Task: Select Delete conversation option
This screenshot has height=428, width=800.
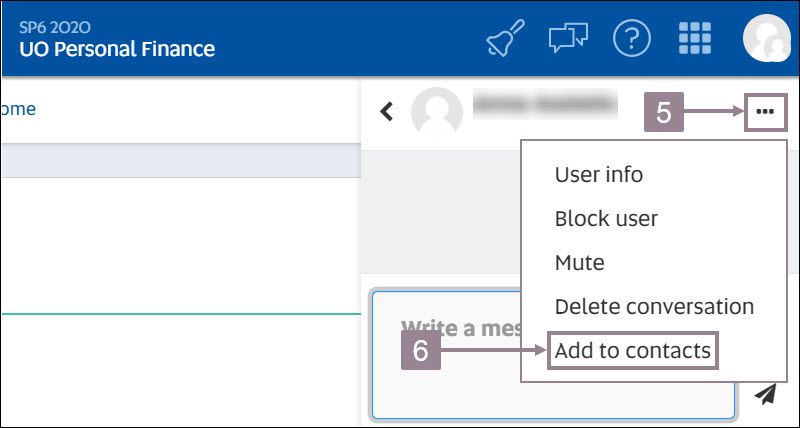Action: 654,306
